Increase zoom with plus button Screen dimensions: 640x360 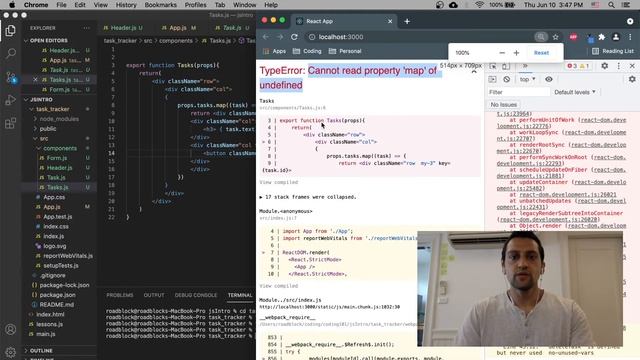coord(516,53)
